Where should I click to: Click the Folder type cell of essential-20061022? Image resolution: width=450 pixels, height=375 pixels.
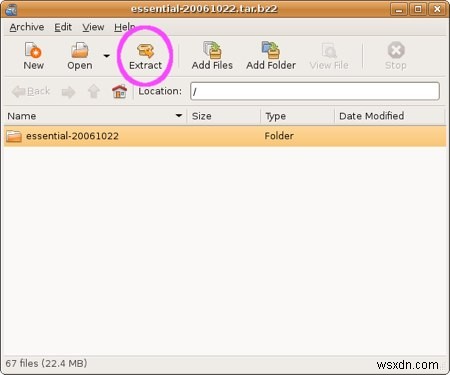(x=279, y=136)
